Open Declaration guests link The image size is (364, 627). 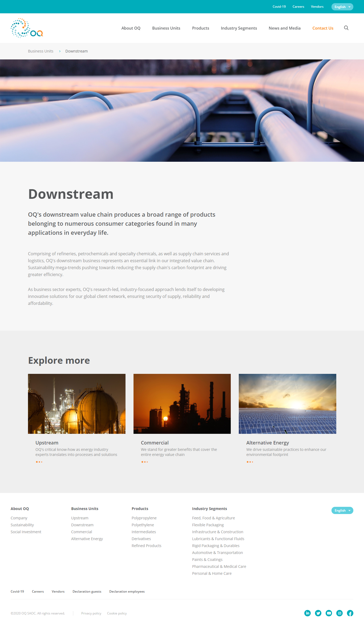(x=87, y=591)
